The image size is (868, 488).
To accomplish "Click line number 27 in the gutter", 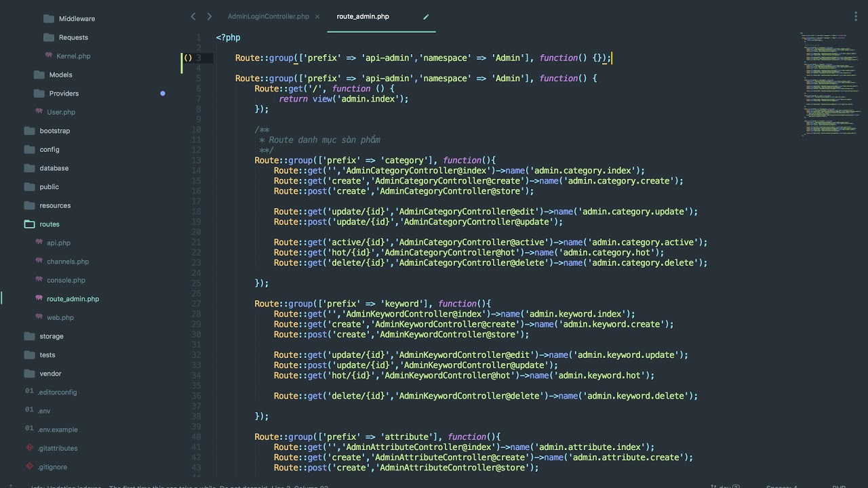I will click(197, 304).
